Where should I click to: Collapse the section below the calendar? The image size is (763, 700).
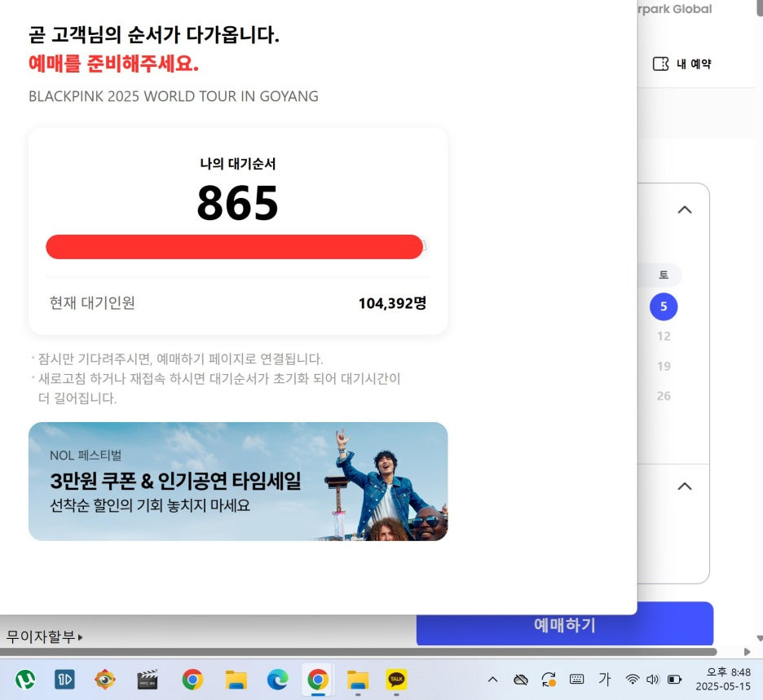pyautogui.click(x=685, y=486)
